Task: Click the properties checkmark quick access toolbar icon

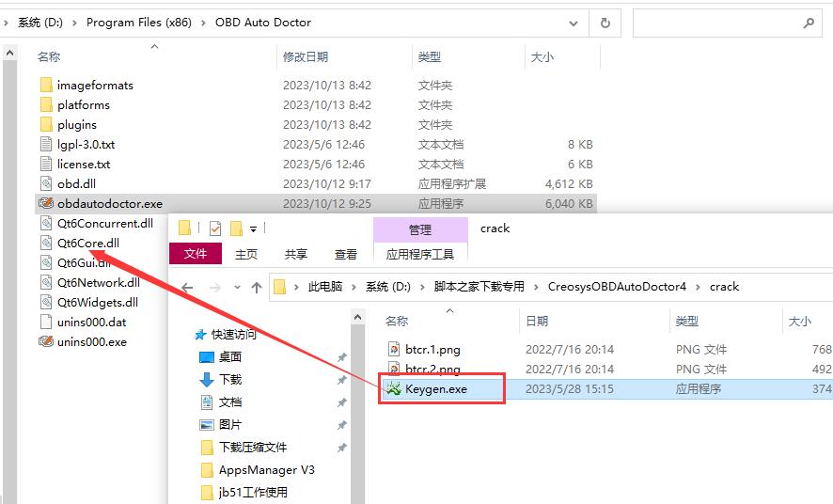Action: [215, 228]
